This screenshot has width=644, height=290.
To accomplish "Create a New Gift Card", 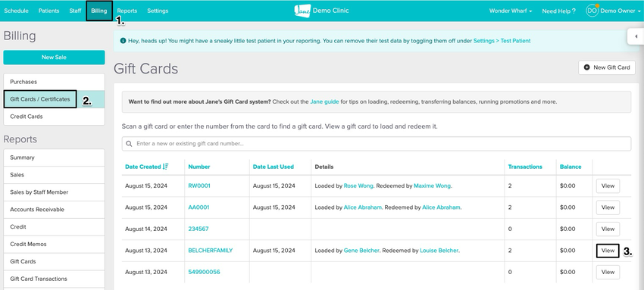I will (607, 67).
